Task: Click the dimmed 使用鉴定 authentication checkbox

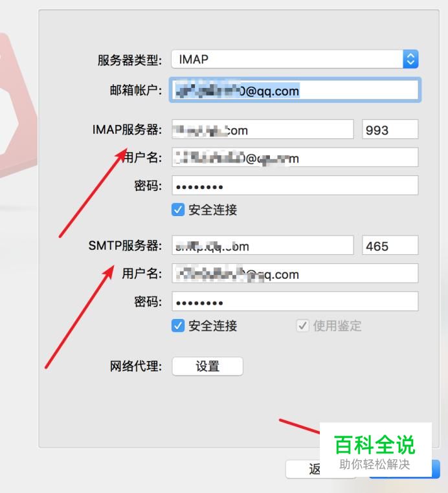Action: pos(302,325)
